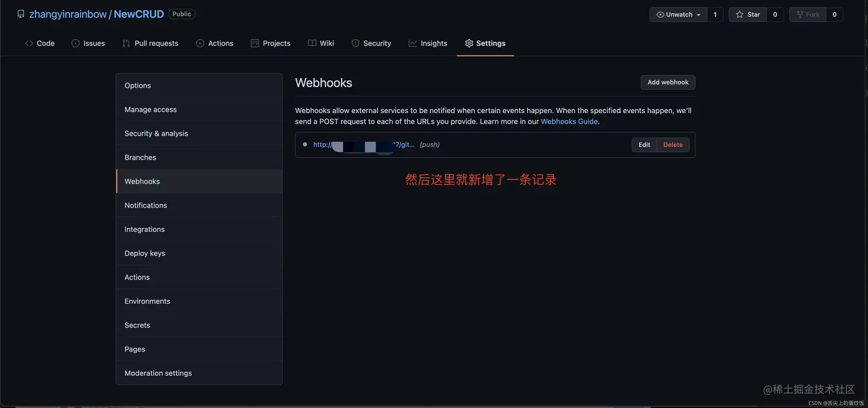
Task: Select Moderation settings in sidebar
Action: click(199, 373)
